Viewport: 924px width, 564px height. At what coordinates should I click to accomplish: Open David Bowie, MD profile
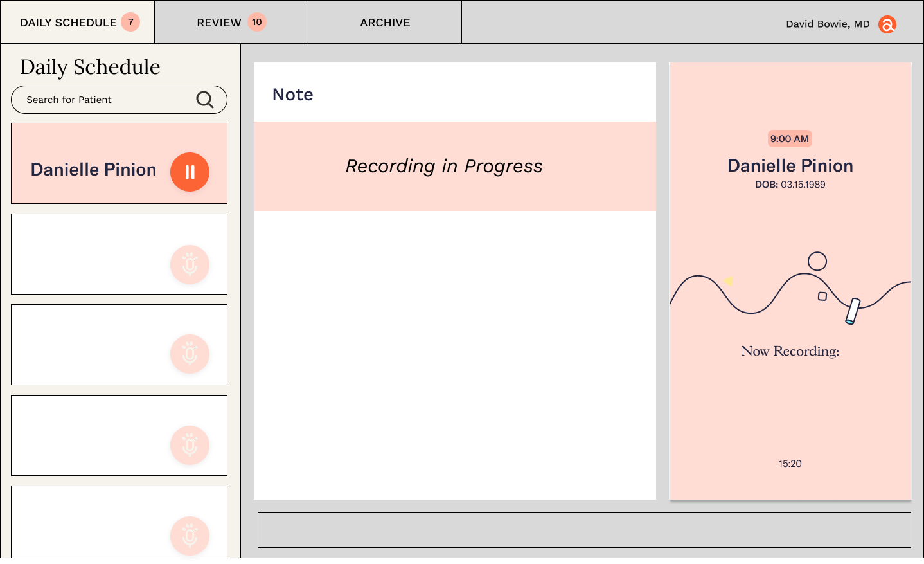(x=828, y=24)
